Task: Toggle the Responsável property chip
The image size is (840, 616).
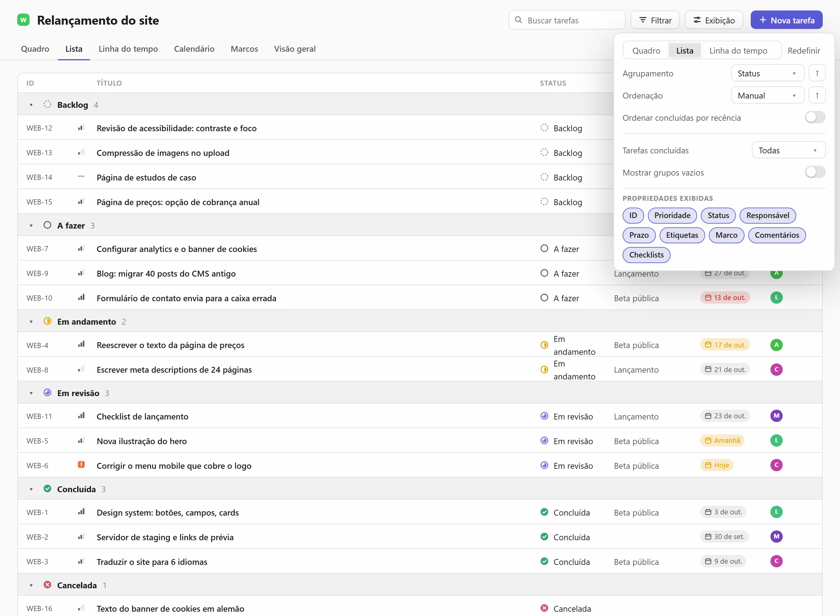Action: [x=767, y=216]
